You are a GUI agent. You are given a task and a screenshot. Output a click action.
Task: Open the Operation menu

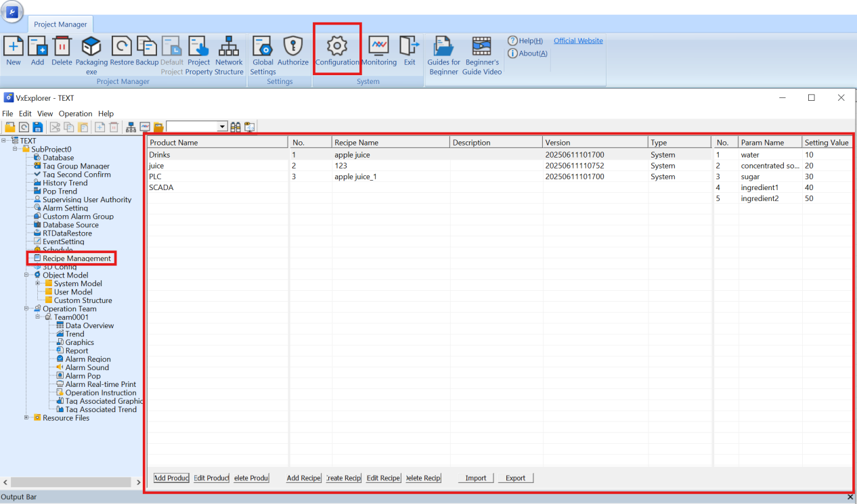coord(75,114)
